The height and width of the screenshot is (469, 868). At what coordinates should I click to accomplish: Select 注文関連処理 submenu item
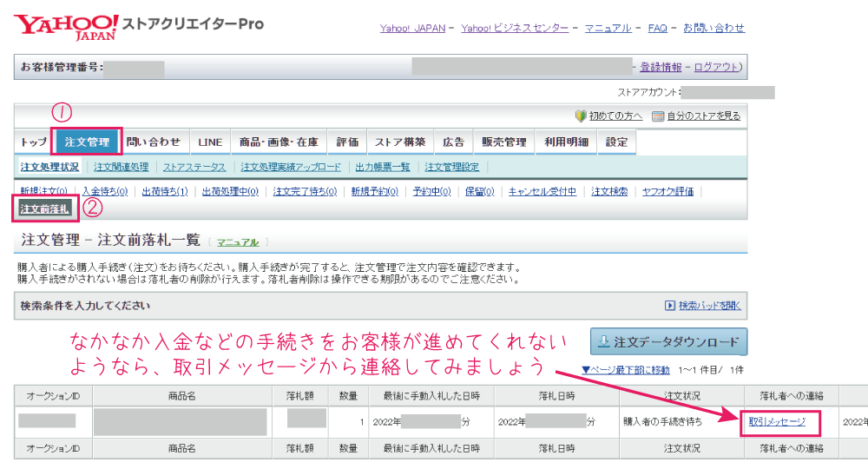(x=122, y=167)
